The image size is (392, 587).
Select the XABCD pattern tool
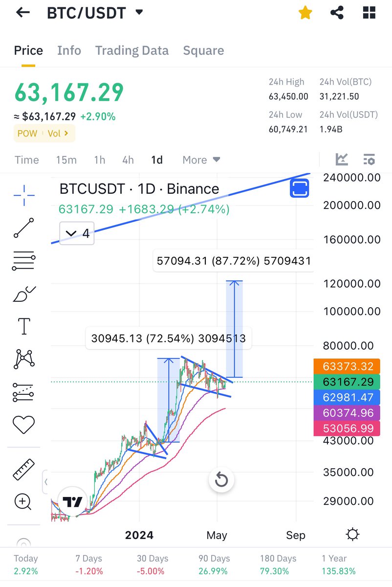[x=24, y=359]
